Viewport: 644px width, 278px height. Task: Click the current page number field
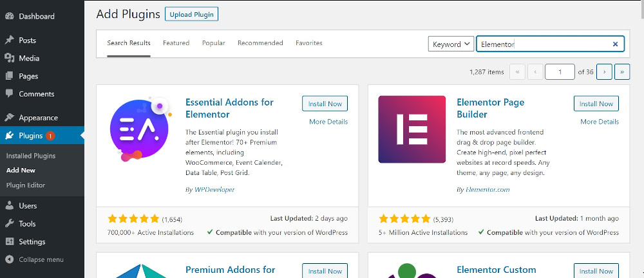pyautogui.click(x=560, y=72)
